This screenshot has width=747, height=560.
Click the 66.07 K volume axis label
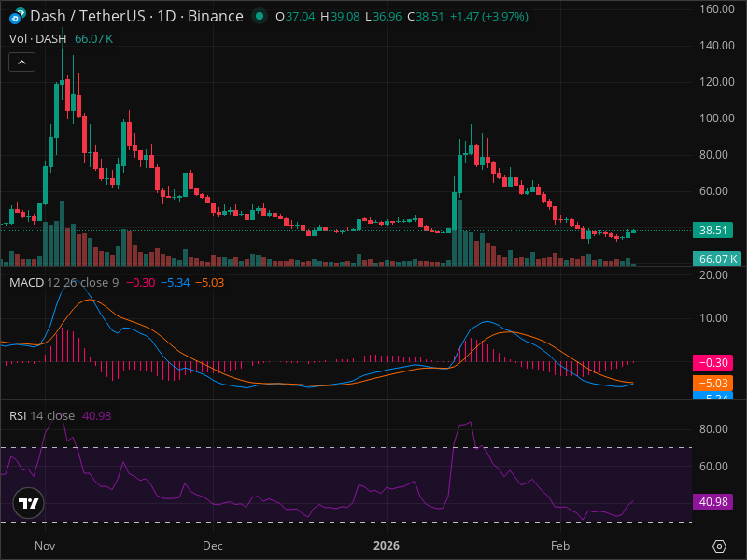716,259
